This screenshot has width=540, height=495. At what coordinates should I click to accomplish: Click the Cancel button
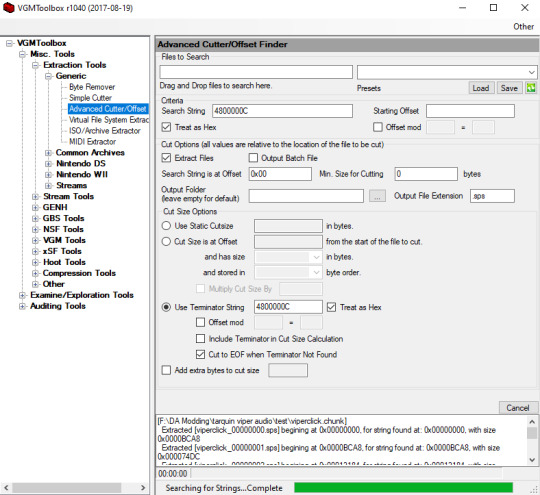coord(518,408)
